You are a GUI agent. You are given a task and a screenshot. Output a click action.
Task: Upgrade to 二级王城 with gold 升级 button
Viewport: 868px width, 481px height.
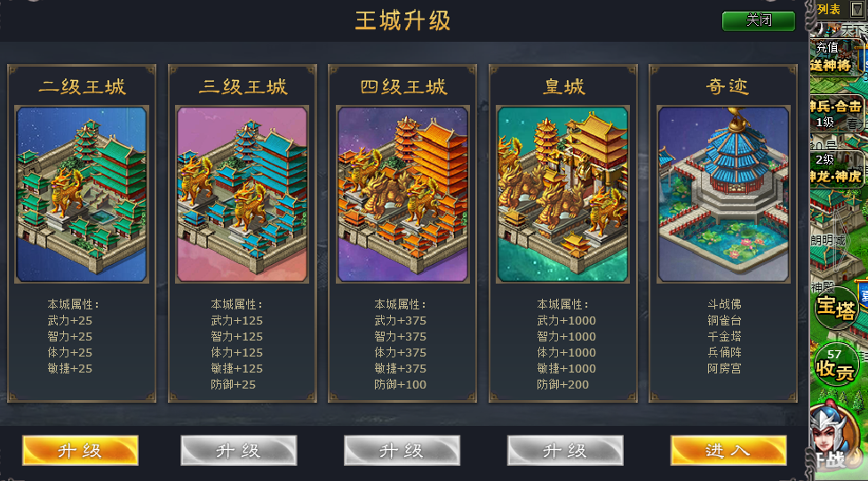80,450
